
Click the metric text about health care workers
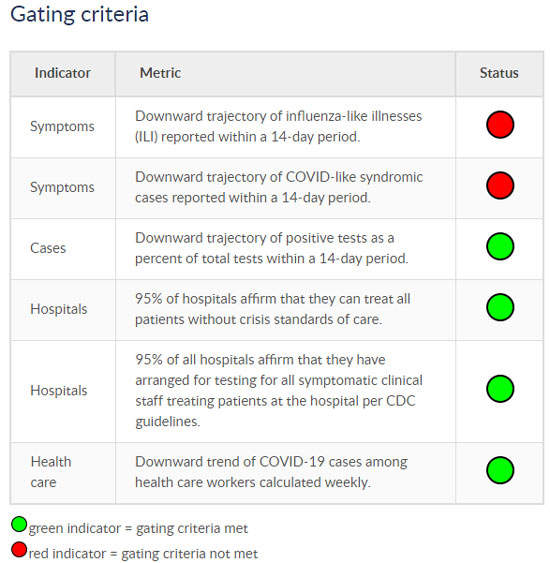click(271, 472)
